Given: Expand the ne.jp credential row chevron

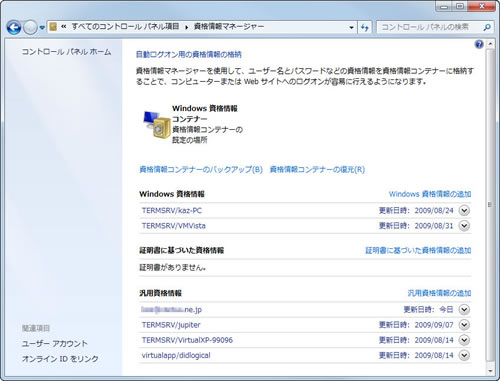Looking at the screenshot, I should click(464, 309).
